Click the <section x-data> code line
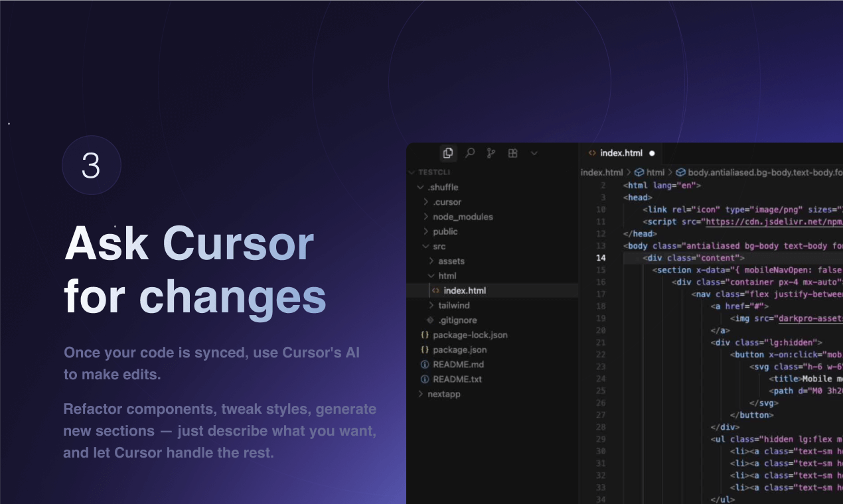843x504 pixels. point(747,270)
